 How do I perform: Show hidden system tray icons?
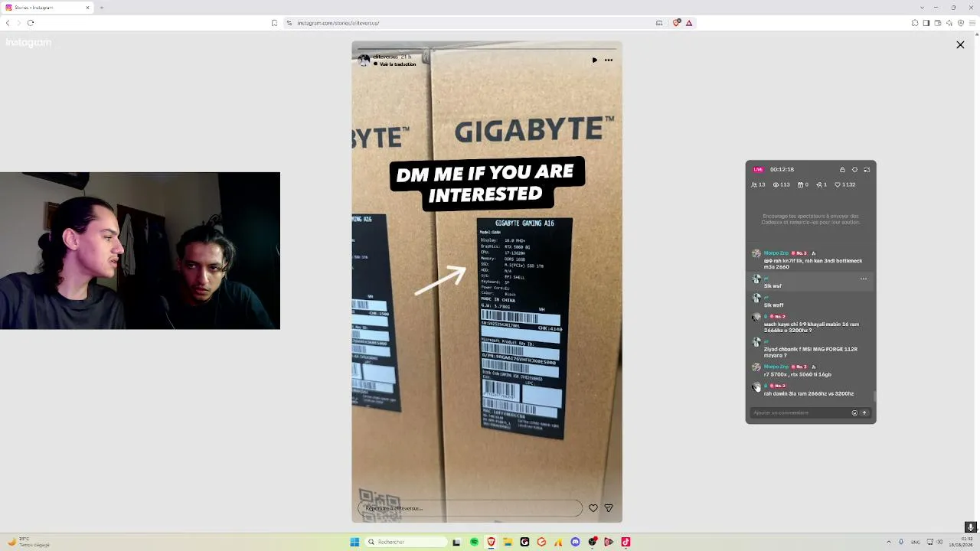pyautogui.click(x=888, y=542)
